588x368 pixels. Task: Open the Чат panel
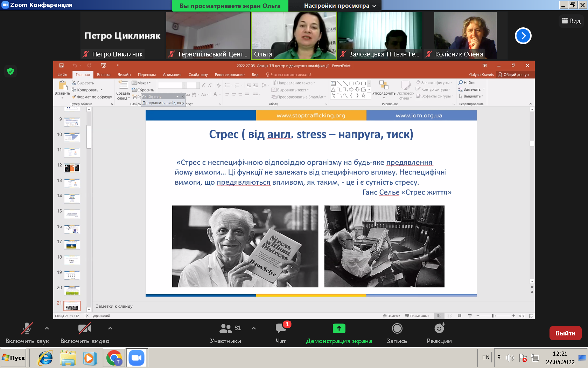tap(281, 333)
